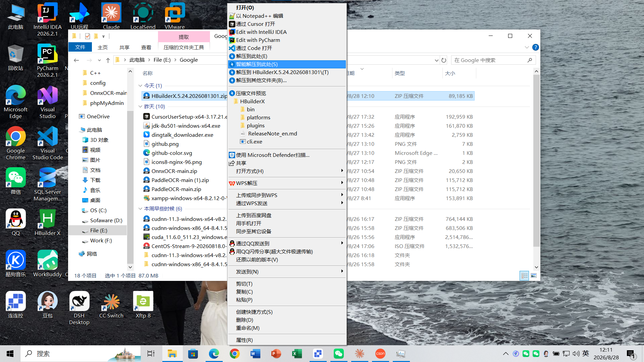Collapse the 本周早些时候 (6) group
Screen dimensions: 644x362
(140, 209)
